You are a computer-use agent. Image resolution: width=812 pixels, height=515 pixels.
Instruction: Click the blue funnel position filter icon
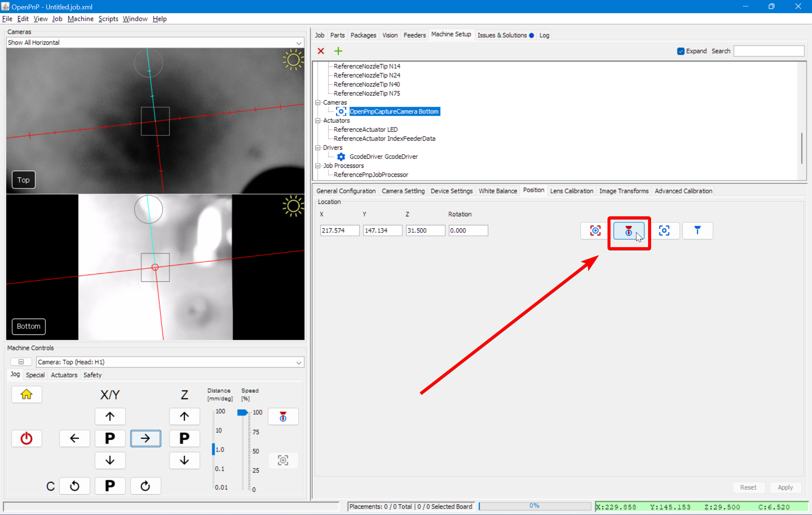(x=697, y=231)
